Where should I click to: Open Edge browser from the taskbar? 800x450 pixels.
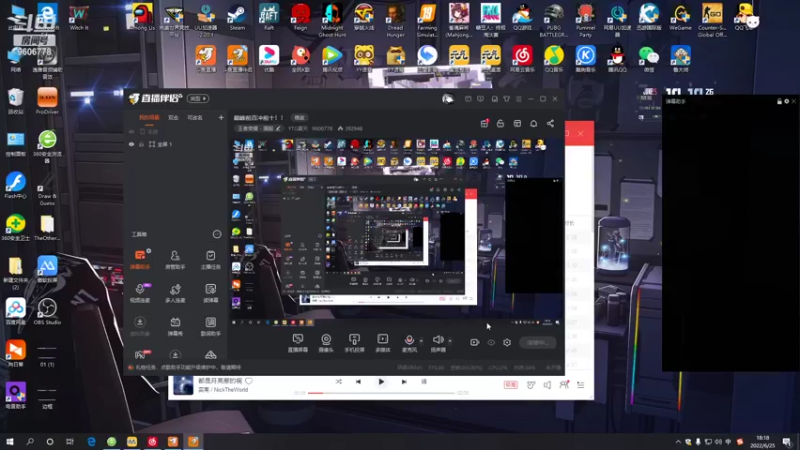[x=91, y=441]
